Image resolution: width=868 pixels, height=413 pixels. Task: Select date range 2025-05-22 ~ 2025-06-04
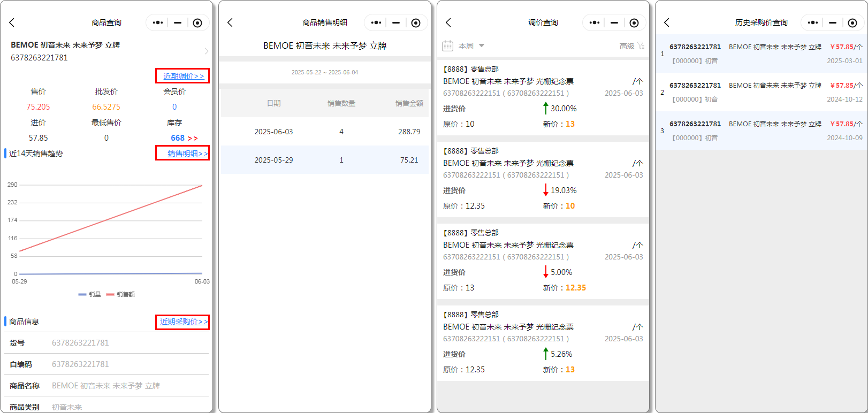coord(325,72)
